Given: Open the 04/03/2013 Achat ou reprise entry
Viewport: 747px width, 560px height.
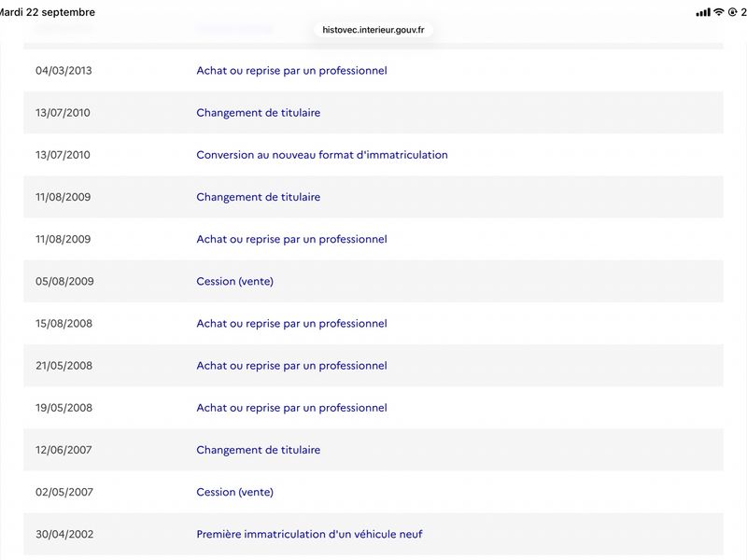Looking at the screenshot, I should pyautogui.click(x=291, y=71).
